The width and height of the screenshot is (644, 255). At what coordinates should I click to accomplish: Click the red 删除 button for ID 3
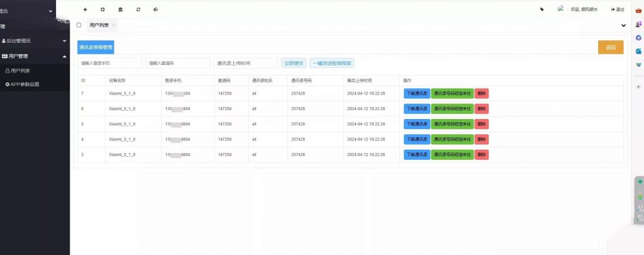[x=482, y=155]
